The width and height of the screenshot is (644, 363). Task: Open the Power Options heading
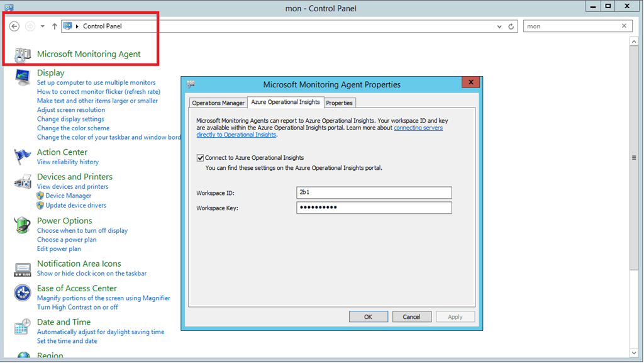tap(65, 221)
